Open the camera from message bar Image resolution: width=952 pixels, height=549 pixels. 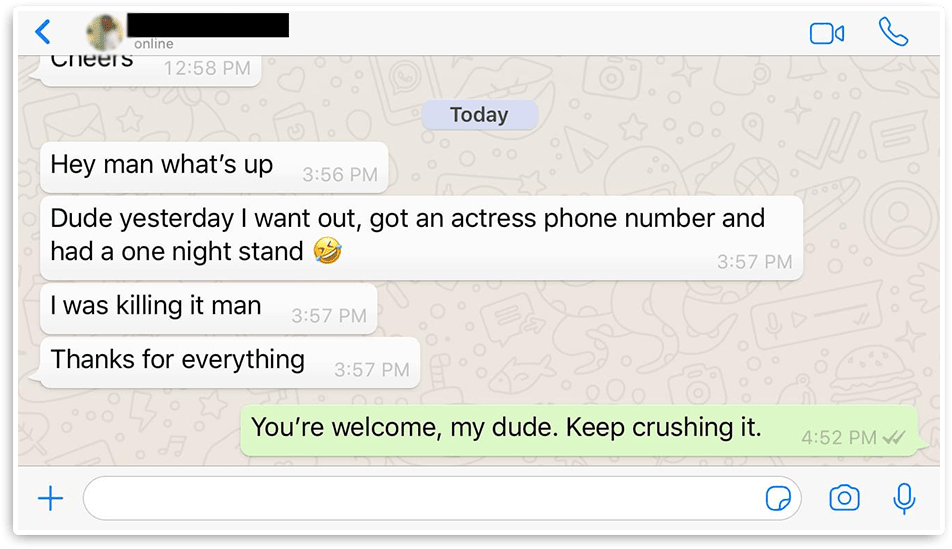(x=844, y=498)
